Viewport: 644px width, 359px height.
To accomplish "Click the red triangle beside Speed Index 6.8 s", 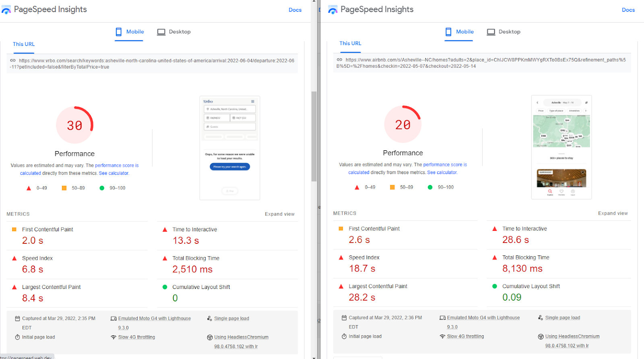I will 14,258.
